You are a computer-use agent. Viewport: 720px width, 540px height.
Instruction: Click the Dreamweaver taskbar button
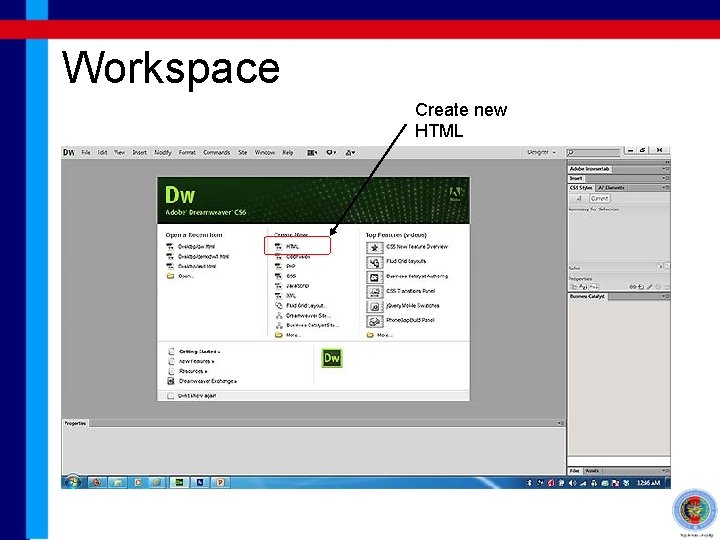(x=179, y=483)
